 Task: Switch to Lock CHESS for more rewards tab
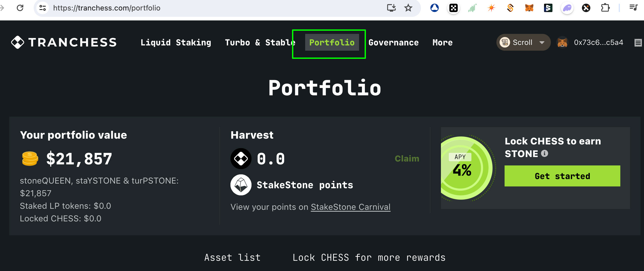[369, 258]
